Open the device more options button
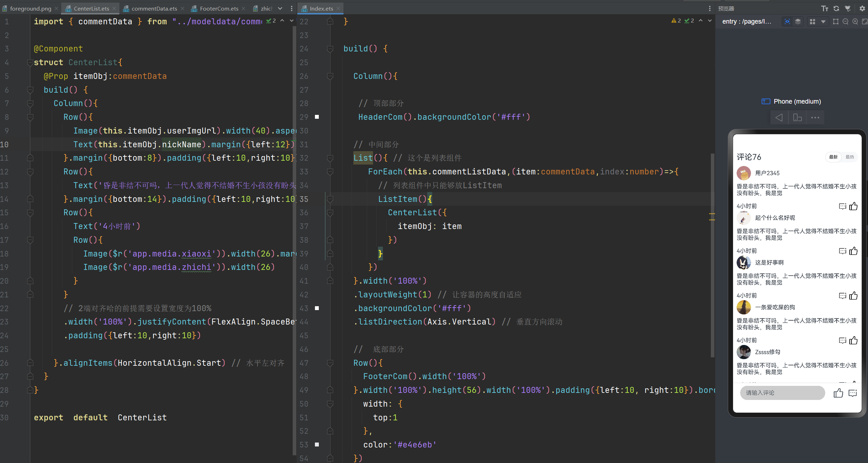The width and height of the screenshot is (868, 463). pos(815,117)
